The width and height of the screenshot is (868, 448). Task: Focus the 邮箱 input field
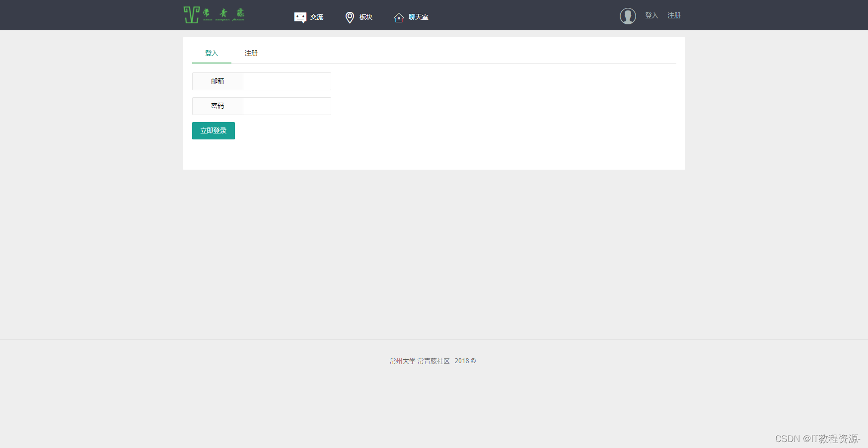point(287,81)
